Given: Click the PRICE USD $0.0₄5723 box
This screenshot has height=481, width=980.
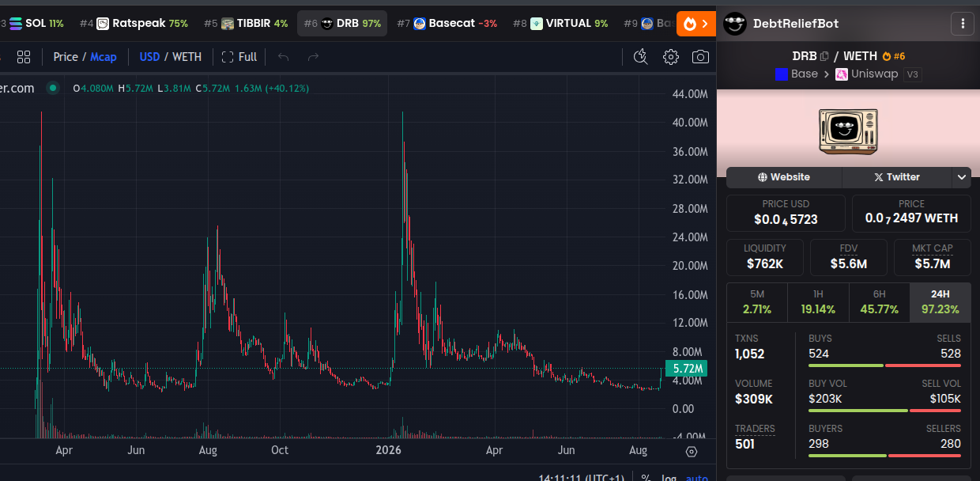Looking at the screenshot, I should tap(786, 213).
